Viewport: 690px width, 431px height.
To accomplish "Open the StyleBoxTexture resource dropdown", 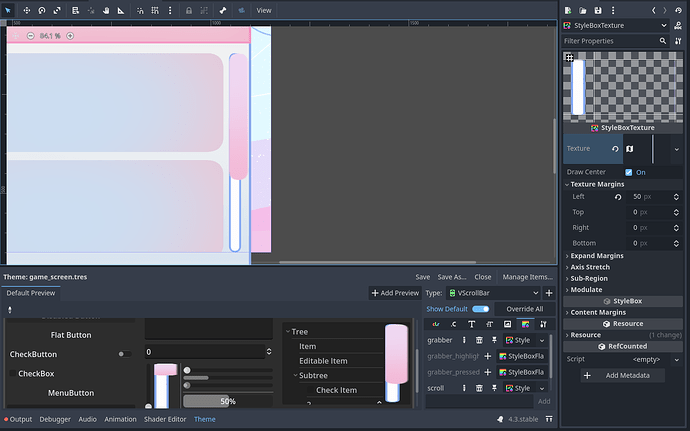I will click(616, 26).
